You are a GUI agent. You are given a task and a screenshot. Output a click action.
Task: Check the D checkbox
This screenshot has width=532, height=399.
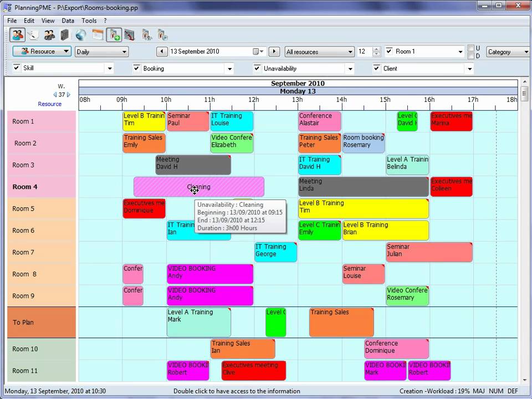pyautogui.click(x=471, y=56)
